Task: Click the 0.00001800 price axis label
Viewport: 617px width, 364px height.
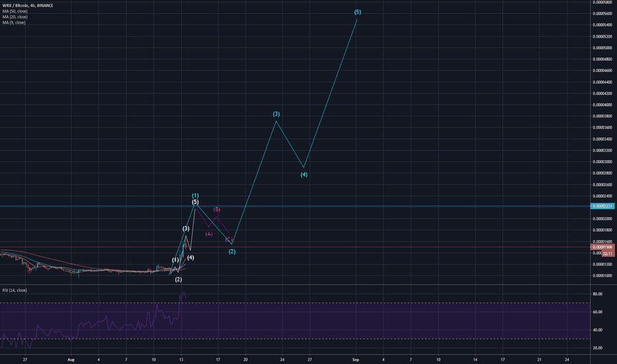Action: [602, 230]
